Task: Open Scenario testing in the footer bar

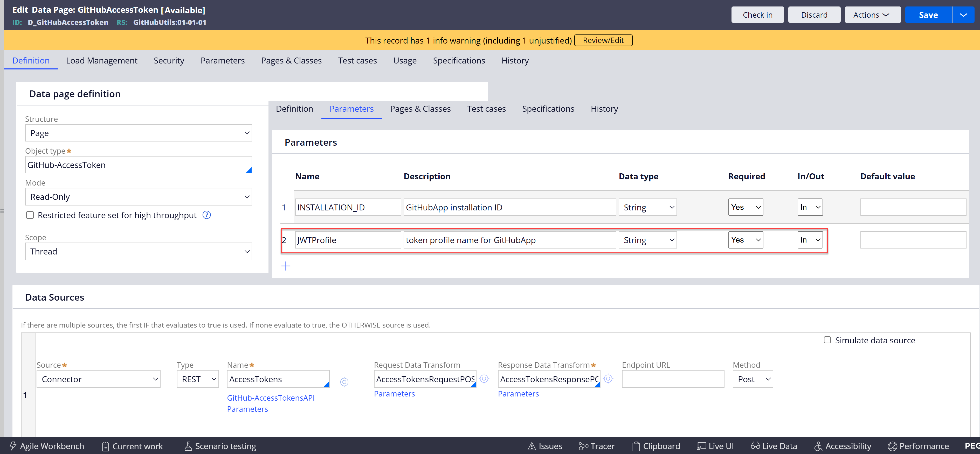Action: pyautogui.click(x=220, y=446)
